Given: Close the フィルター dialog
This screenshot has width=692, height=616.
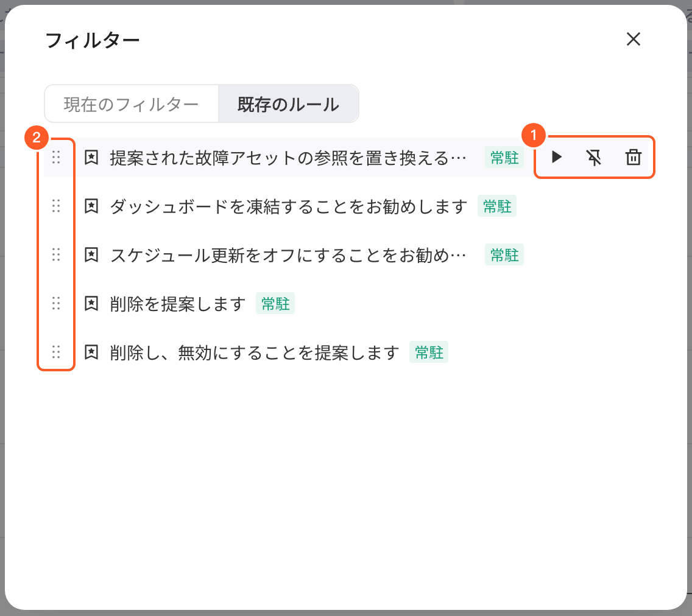Looking at the screenshot, I should pos(634,39).
